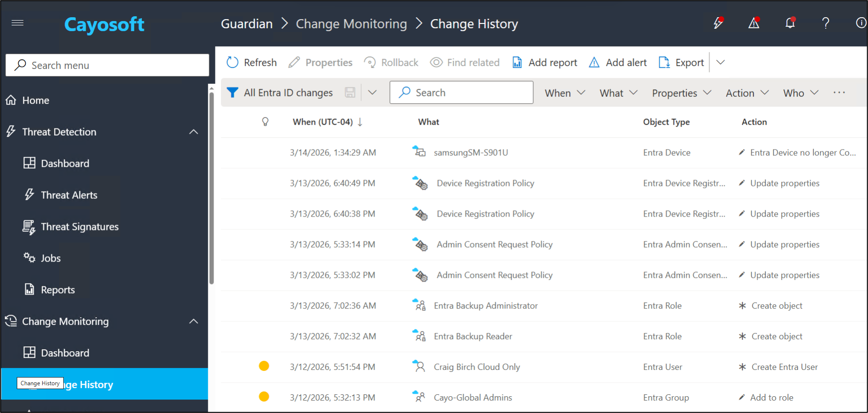Click the question mark help icon

pyautogui.click(x=825, y=23)
